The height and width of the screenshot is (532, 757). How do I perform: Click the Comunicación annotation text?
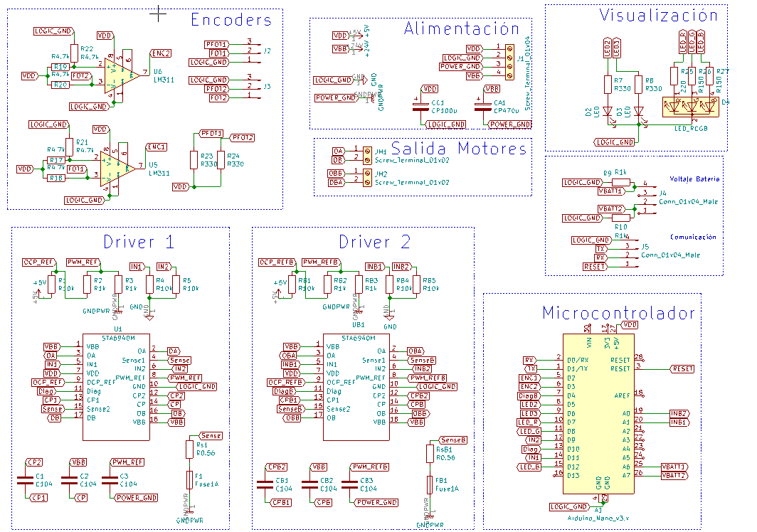click(693, 237)
